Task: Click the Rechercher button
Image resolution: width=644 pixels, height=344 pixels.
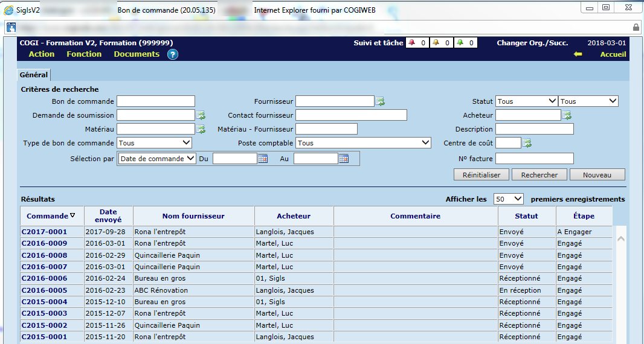Action: (539, 175)
